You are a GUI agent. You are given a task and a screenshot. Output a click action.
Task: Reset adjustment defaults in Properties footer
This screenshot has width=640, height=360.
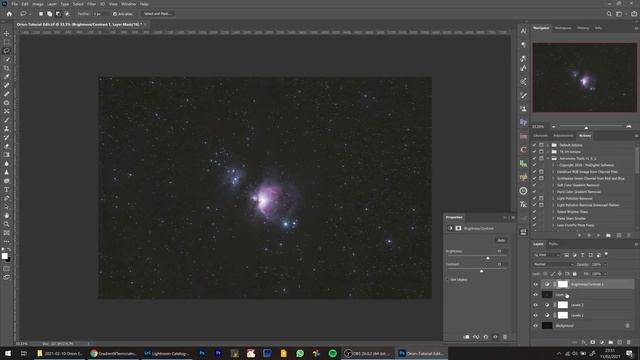(486, 337)
